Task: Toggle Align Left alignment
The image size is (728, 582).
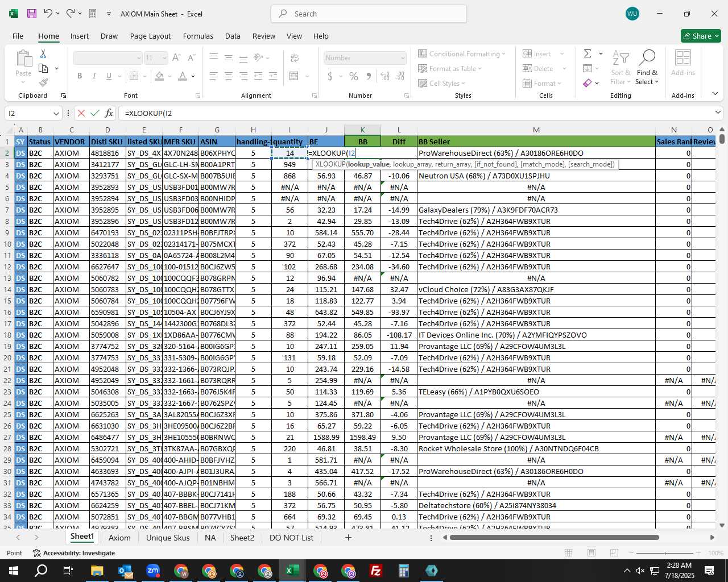Action: tap(214, 76)
